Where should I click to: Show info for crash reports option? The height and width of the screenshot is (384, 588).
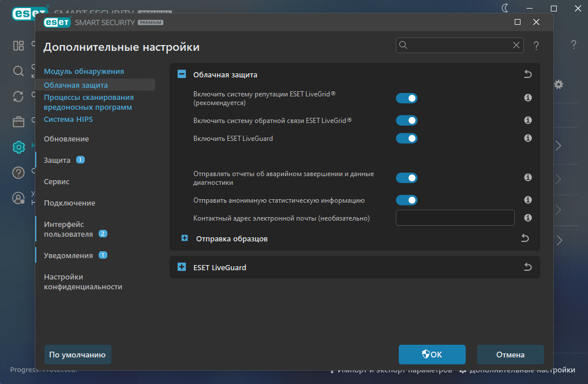[528, 177]
